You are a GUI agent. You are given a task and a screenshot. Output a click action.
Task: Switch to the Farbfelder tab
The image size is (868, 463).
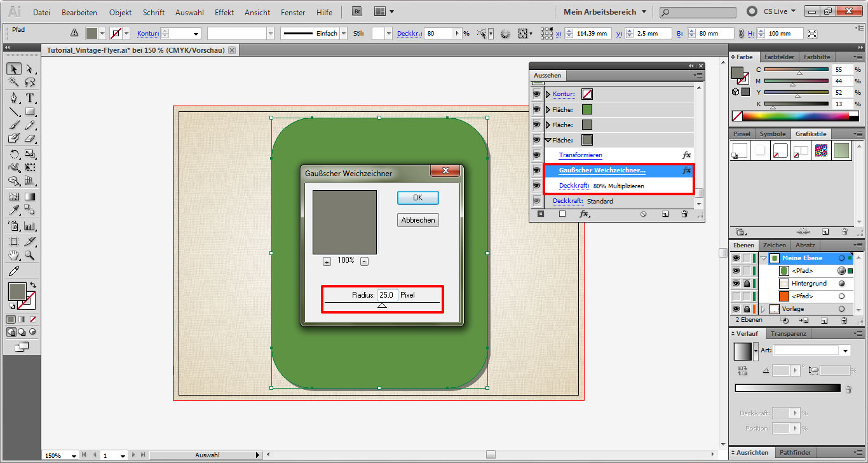[778, 57]
